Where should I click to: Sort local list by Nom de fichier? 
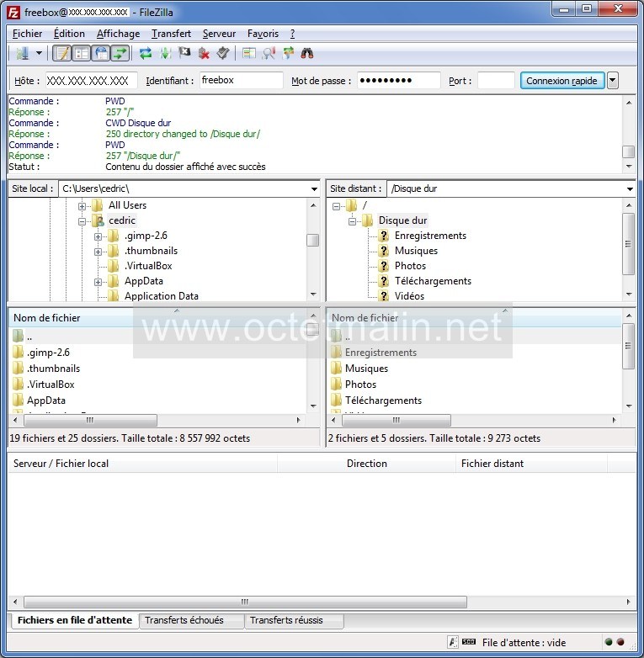tap(158, 318)
